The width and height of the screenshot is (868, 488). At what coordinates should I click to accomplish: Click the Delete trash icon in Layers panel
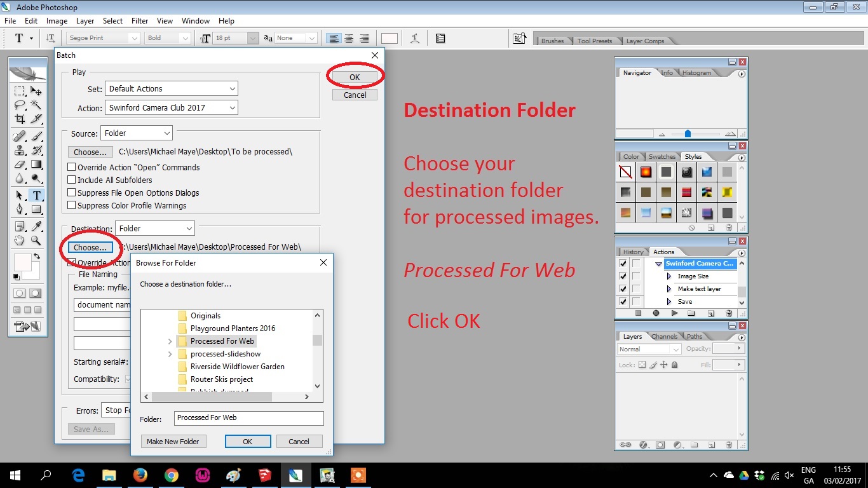click(729, 445)
